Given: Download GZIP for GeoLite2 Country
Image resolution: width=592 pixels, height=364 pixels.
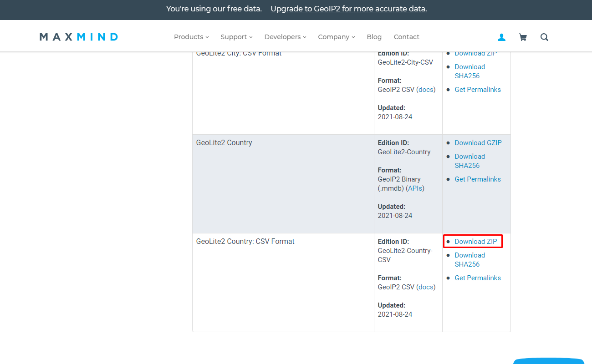Looking at the screenshot, I should (478, 143).
